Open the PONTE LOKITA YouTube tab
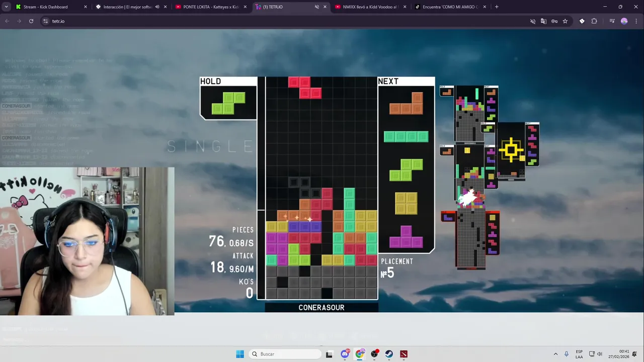644x362 pixels. [210, 7]
